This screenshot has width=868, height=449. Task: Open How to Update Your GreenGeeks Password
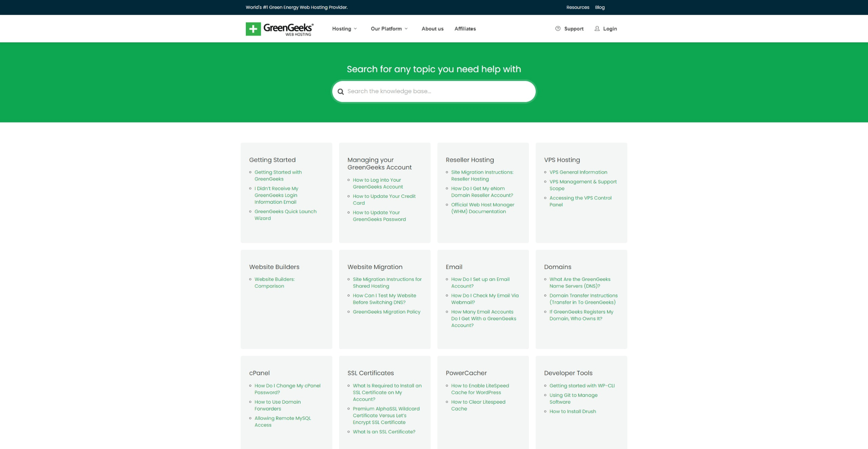(x=379, y=216)
